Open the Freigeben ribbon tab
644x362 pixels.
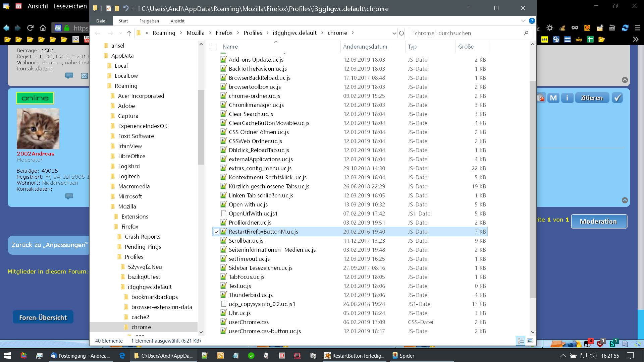click(149, 21)
